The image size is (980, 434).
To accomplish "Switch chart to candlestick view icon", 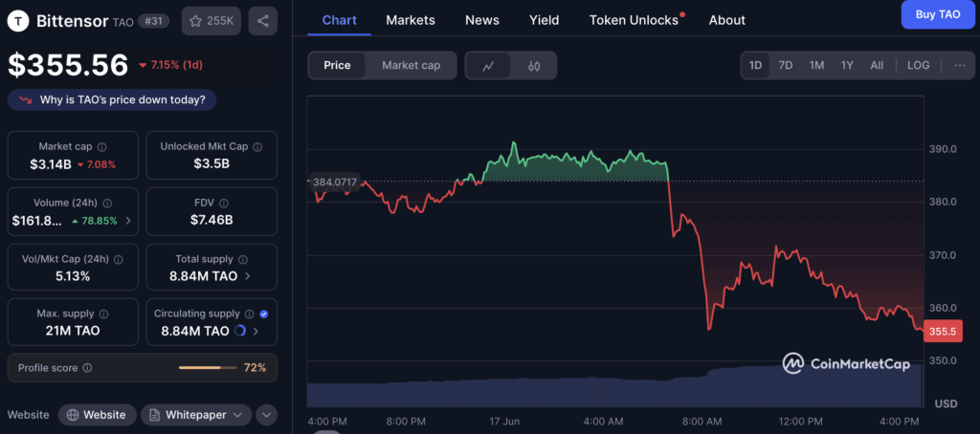I will [x=534, y=66].
